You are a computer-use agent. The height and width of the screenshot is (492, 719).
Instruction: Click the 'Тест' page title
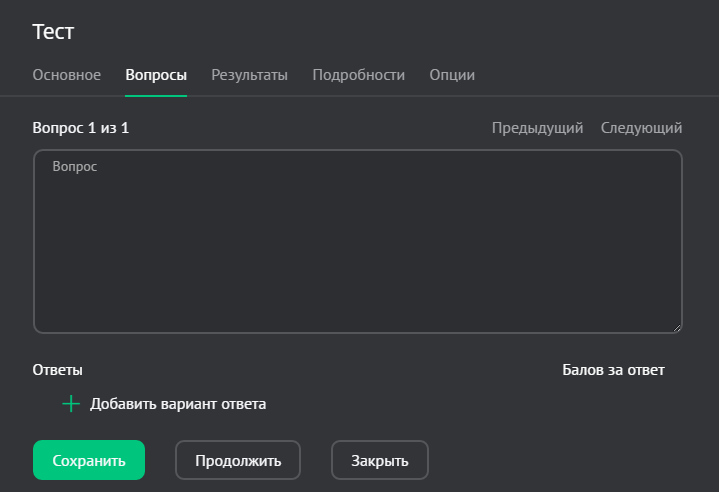pyautogui.click(x=54, y=31)
